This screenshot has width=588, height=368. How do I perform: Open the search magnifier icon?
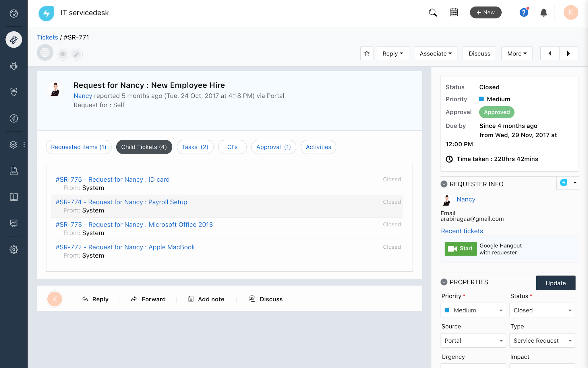click(x=433, y=13)
